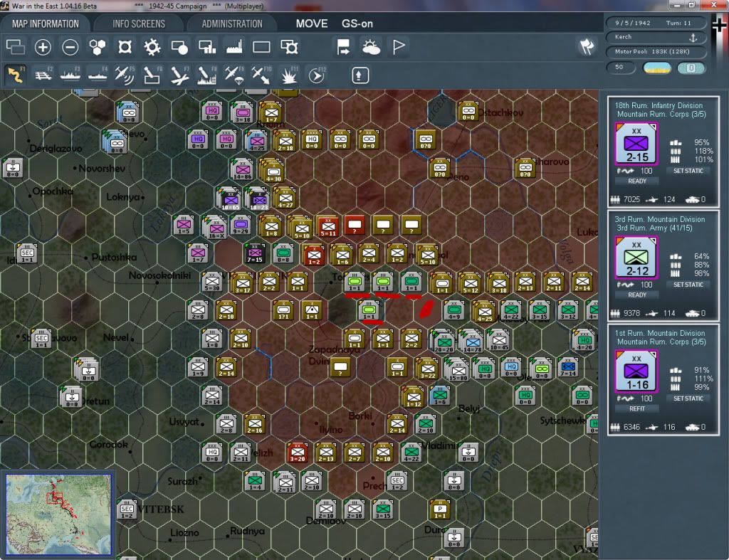
Task: Open the 18th Rum. Infantry Division name
Action: click(659, 105)
